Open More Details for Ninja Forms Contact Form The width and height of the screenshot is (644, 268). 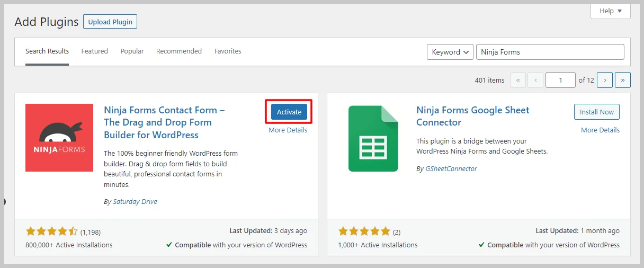pyautogui.click(x=288, y=130)
